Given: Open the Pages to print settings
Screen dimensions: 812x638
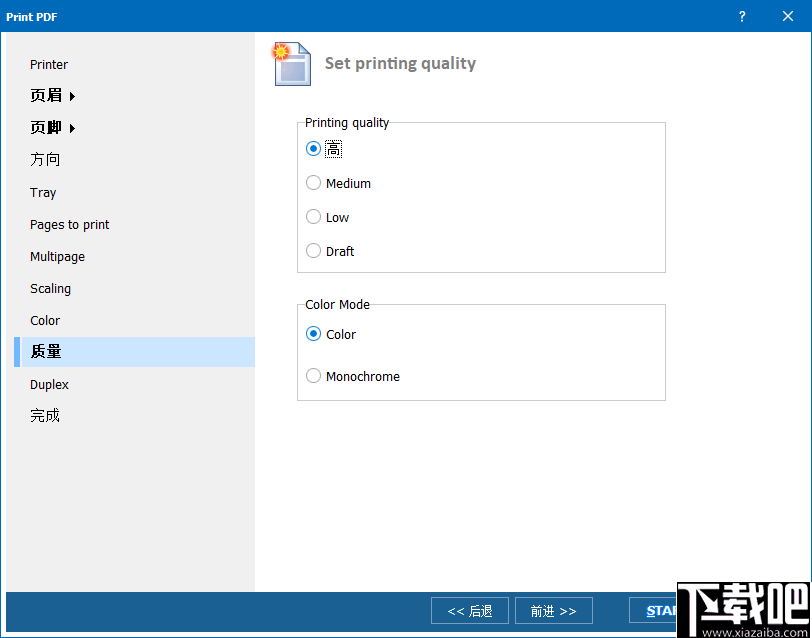Looking at the screenshot, I should point(69,224).
